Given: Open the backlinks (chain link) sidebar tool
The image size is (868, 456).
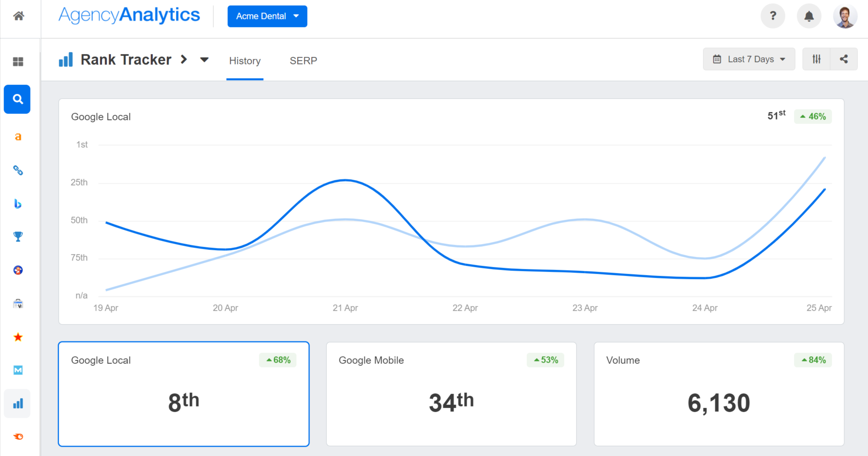Looking at the screenshot, I should coord(17,170).
